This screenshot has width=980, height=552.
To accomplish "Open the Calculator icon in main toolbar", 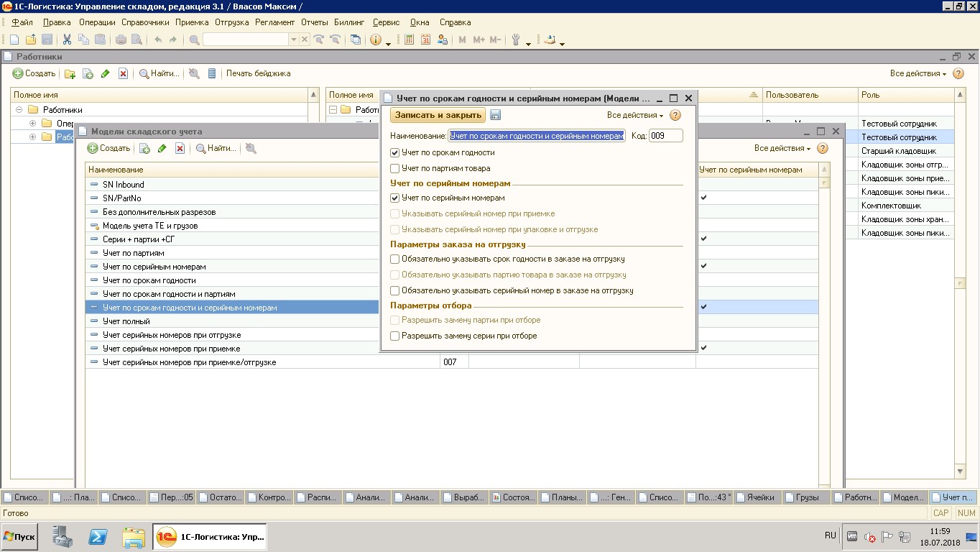I will 408,40.
